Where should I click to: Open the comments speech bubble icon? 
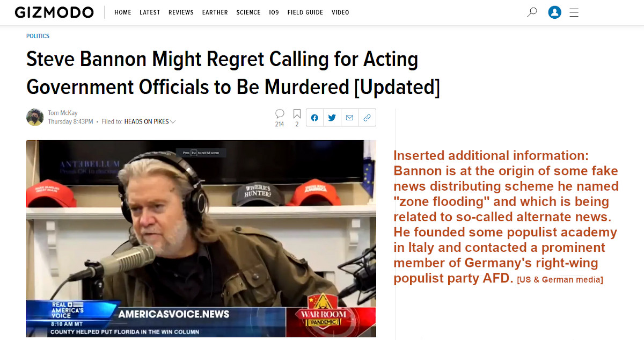tap(280, 113)
